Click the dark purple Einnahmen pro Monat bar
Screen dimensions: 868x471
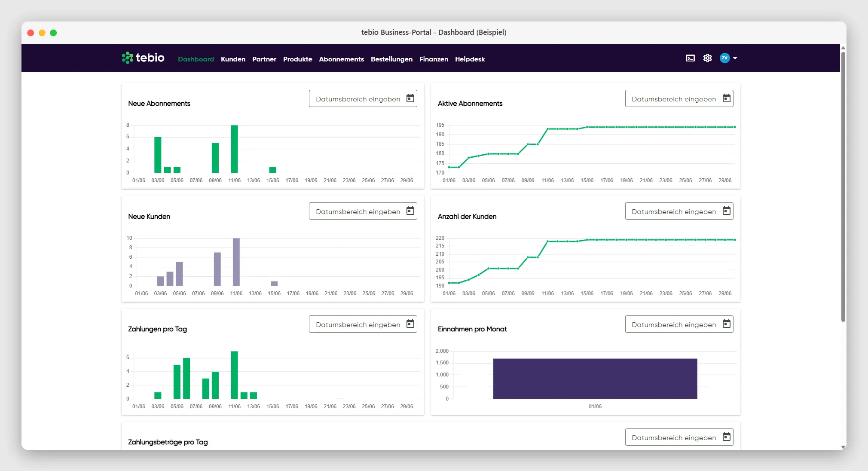click(595, 379)
